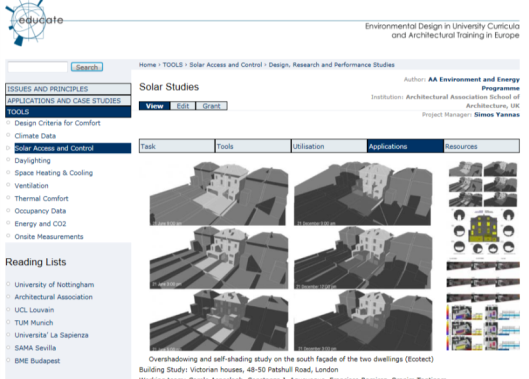This screenshot has width=529, height=379.
Task: Open the six-view shading study thumbnail
Action: [483, 184]
